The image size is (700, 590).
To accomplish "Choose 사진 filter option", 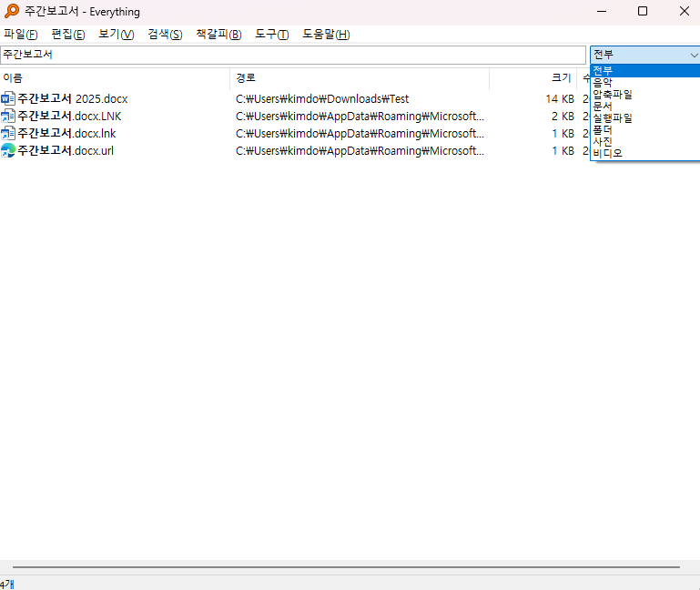I will click(x=645, y=142).
